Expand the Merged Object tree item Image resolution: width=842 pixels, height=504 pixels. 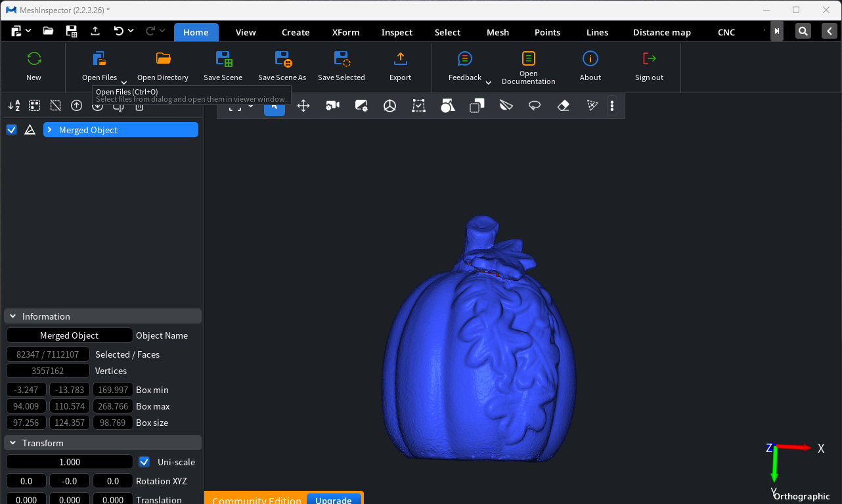(x=49, y=130)
